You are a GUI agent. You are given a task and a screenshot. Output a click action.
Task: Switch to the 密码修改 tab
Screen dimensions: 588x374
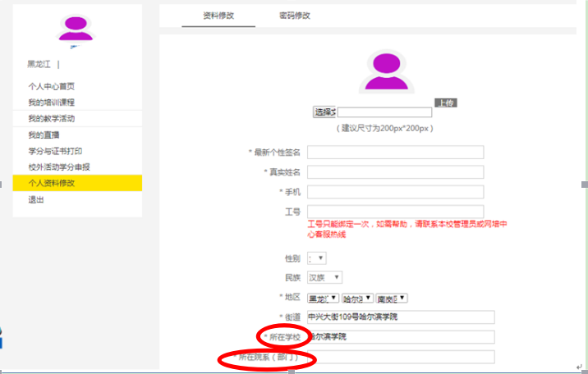click(295, 16)
